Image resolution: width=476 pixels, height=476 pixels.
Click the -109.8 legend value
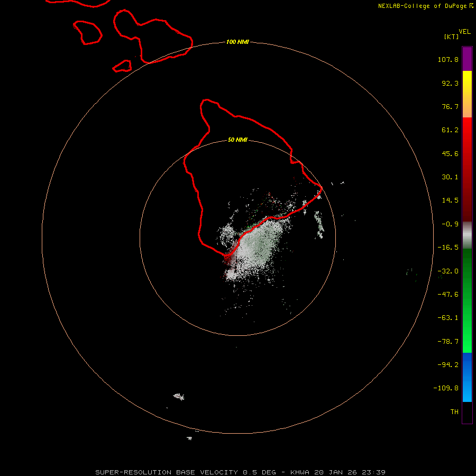pos(446,388)
